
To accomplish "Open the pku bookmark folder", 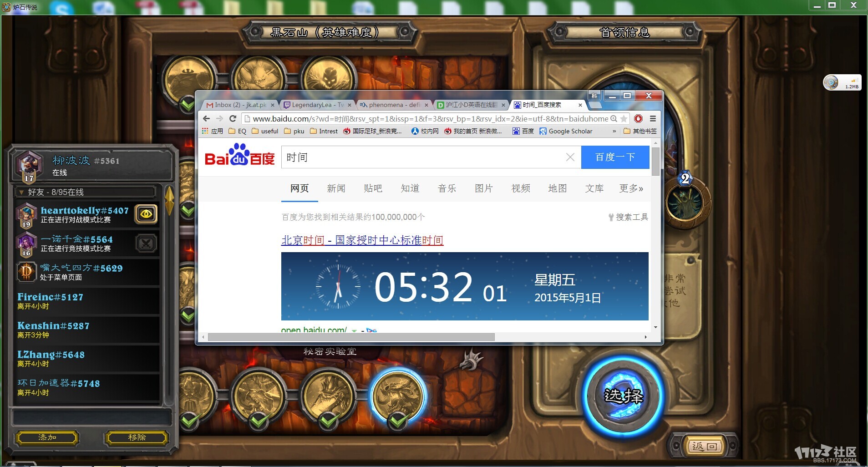I will click(x=294, y=131).
